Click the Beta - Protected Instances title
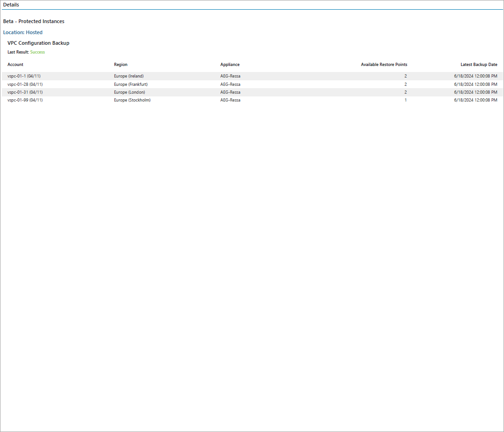Image resolution: width=504 pixels, height=432 pixels. 34,21
